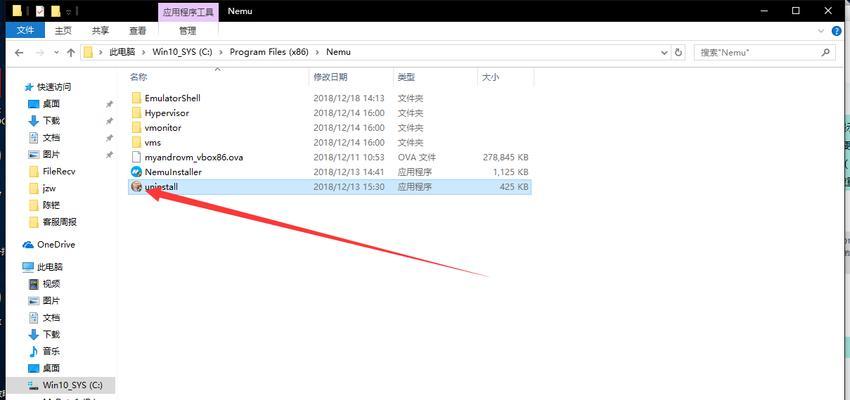
Task: Select OneDrive in navigation pane
Action: 56,244
